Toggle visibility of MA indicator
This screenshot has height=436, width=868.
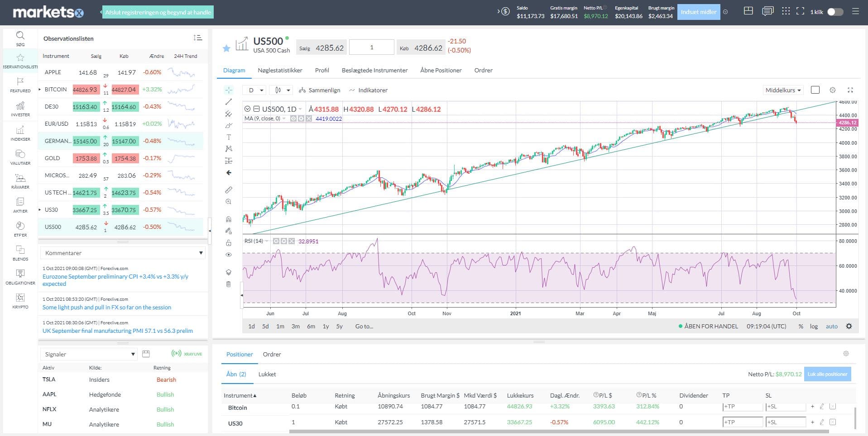[x=293, y=118]
